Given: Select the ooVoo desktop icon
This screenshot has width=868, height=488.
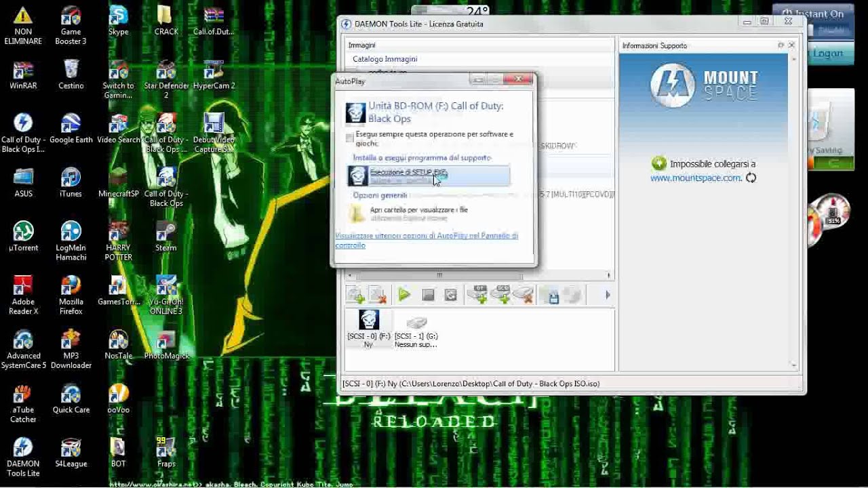Looking at the screenshot, I should point(118,399).
